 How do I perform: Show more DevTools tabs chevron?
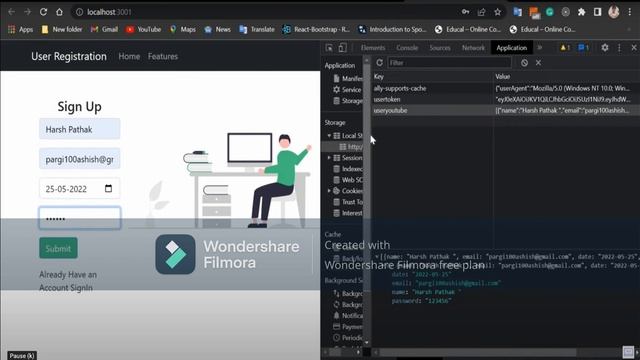(540, 48)
